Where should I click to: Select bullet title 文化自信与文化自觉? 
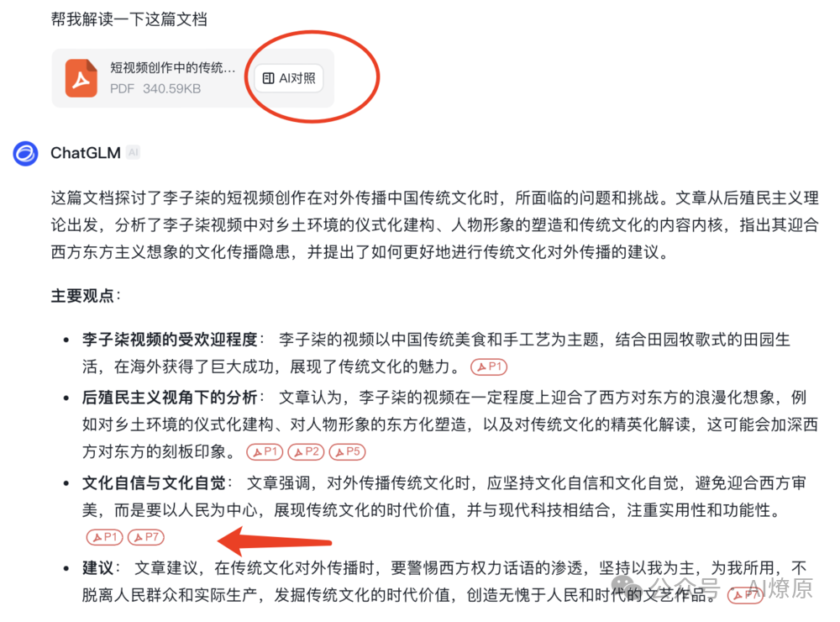click(x=154, y=483)
